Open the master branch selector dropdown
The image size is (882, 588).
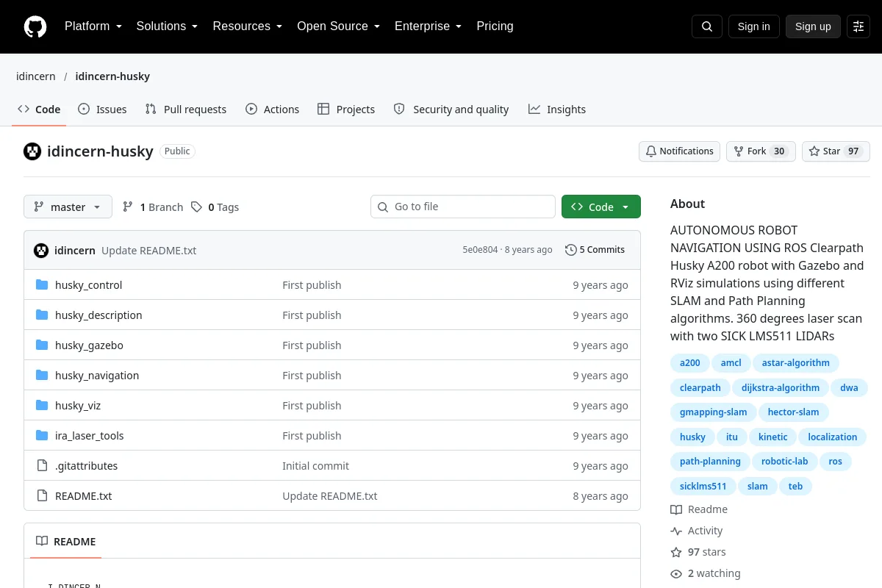point(68,207)
